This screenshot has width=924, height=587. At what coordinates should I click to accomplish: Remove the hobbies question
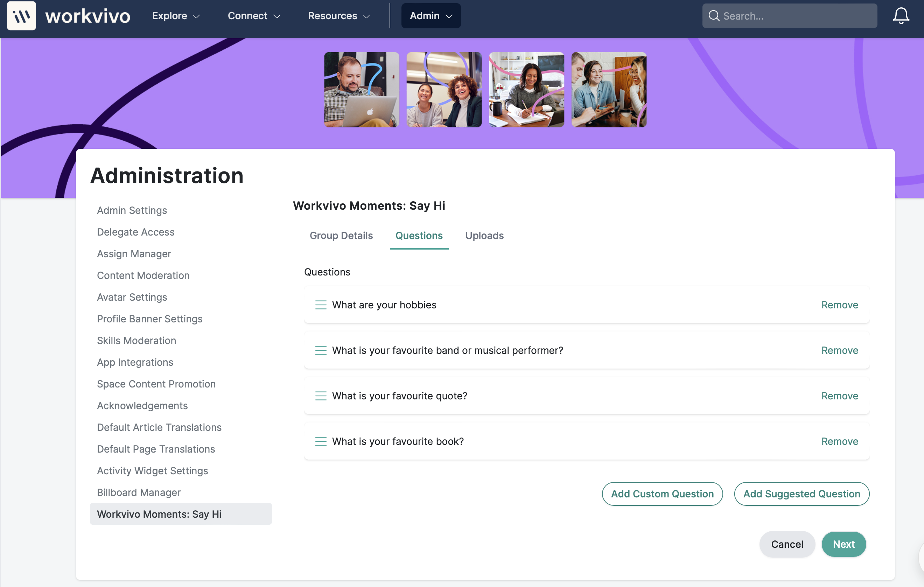pyautogui.click(x=840, y=305)
